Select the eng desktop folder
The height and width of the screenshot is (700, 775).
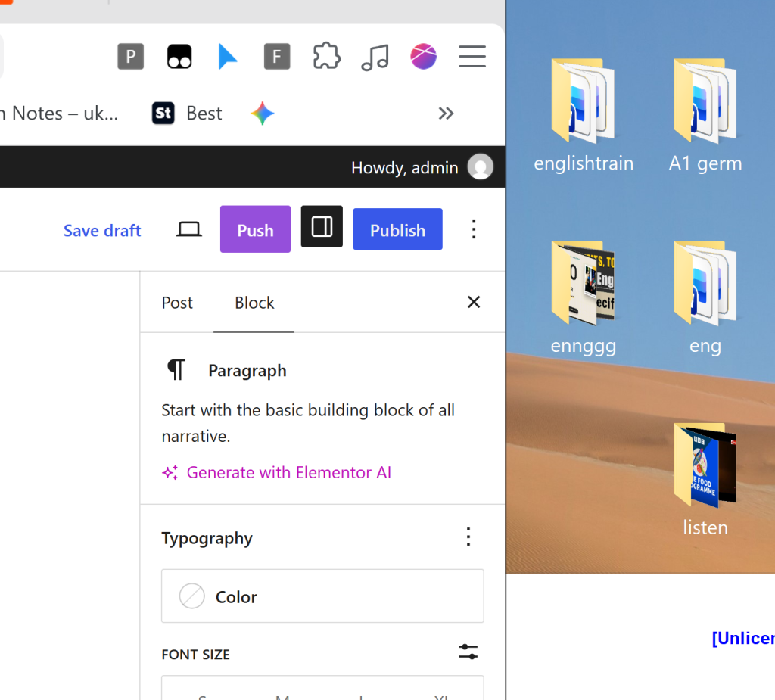tap(705, 299)
